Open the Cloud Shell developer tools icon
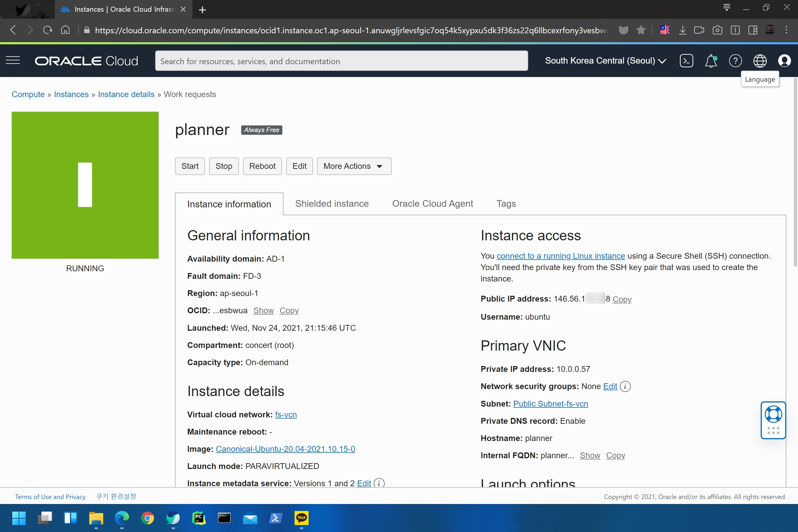The image size is (798, 532). click(686, 61)
